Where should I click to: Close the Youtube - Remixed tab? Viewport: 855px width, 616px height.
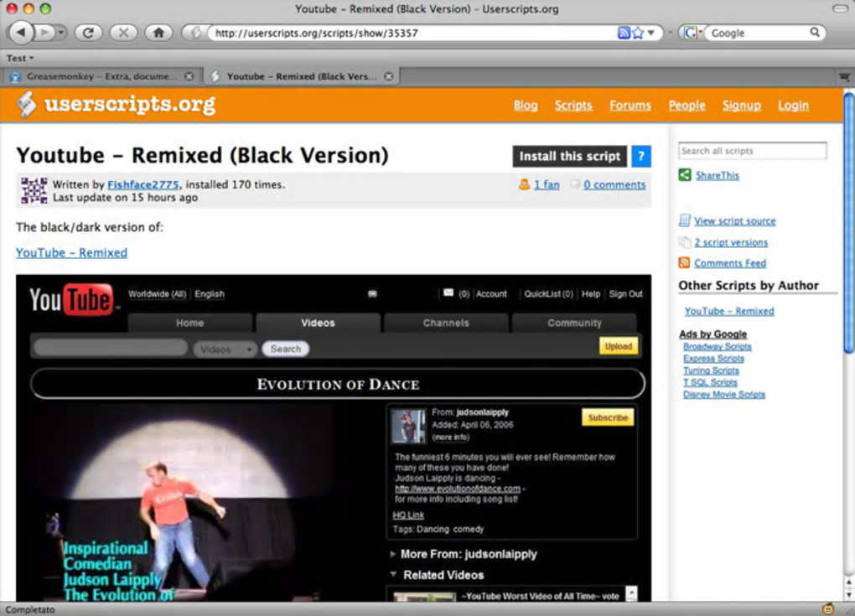388,76
